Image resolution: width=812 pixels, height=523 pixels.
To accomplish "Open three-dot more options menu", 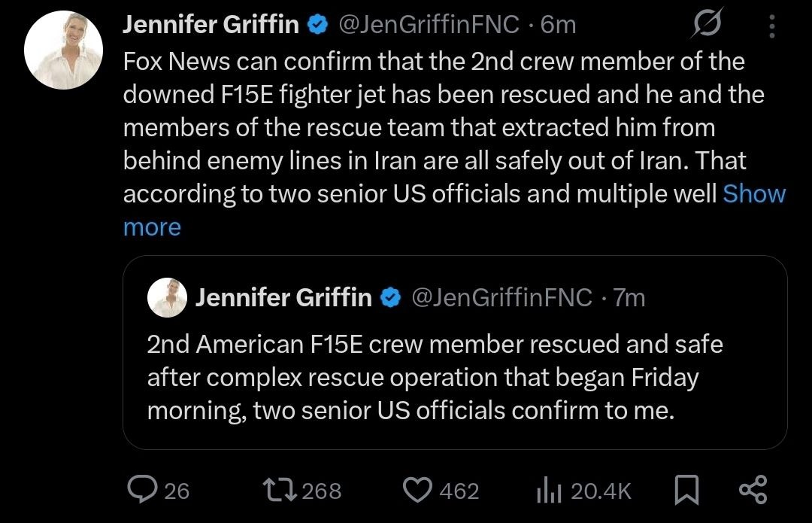I will pos(771,26).
